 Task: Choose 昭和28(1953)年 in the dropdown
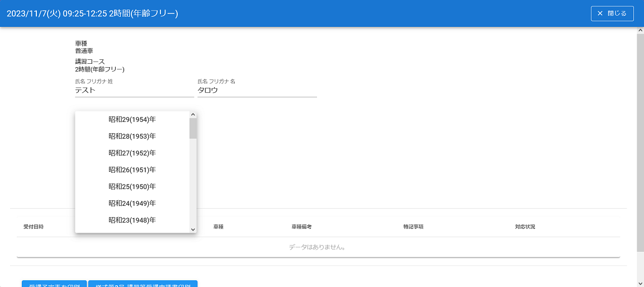pyautogui.click(x=132, y=136)
